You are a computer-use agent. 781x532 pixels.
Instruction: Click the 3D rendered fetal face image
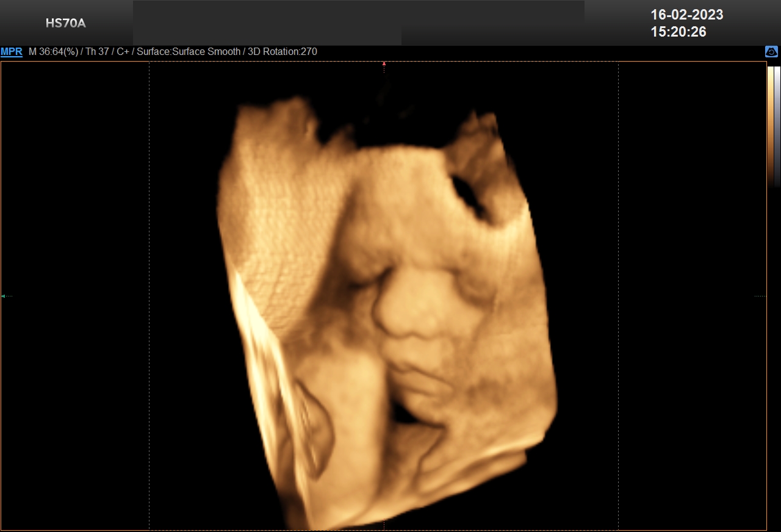pyautogui.click(x=387, y=311)
